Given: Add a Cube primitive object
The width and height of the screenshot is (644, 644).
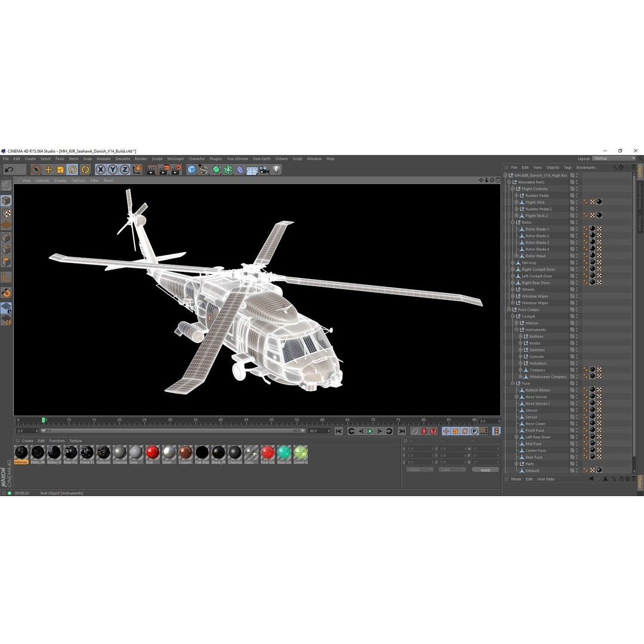Looking at the screenshot, I should pos(191,169).
